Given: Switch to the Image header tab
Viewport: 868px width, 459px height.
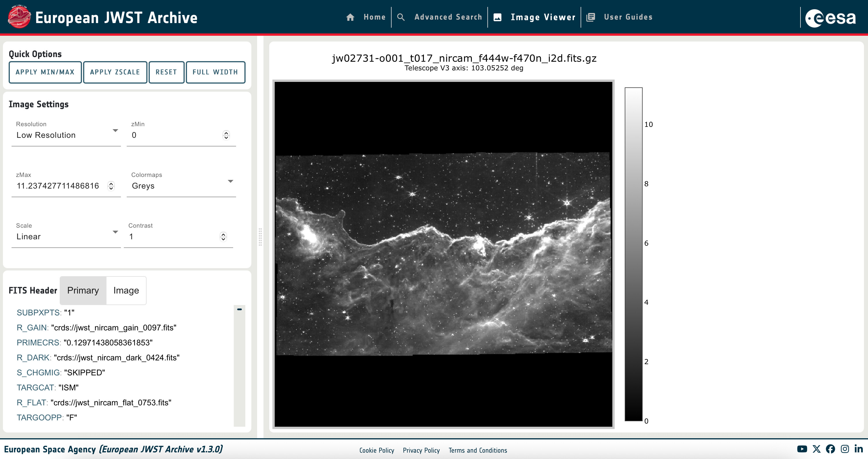Looking at the screenshot, I should [126, 290].
